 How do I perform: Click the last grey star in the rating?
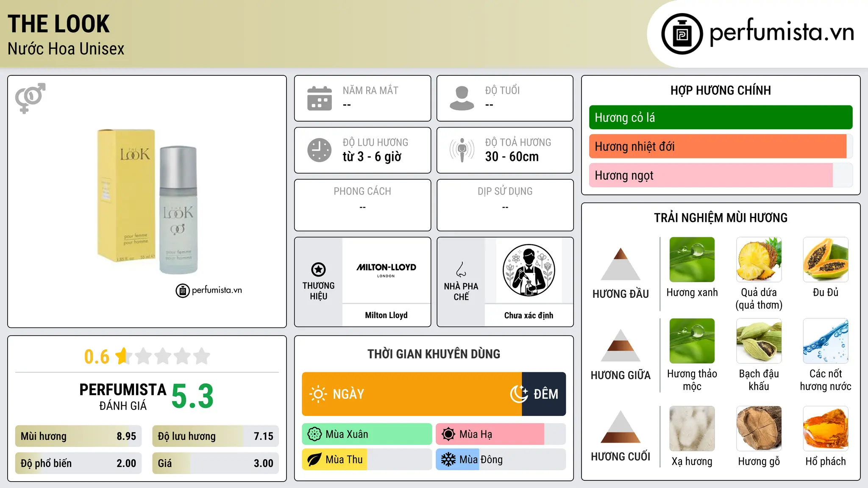click(x=202, y=356)
